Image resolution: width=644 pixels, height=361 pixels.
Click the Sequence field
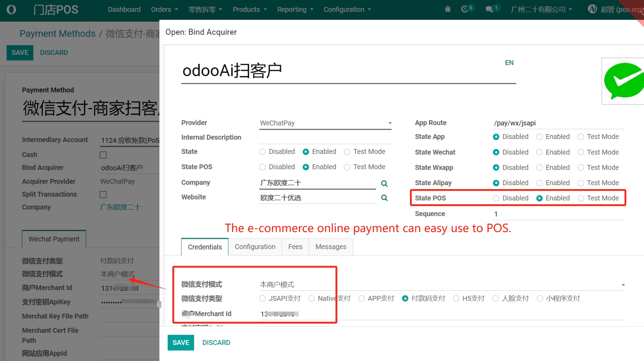(559, 214)
